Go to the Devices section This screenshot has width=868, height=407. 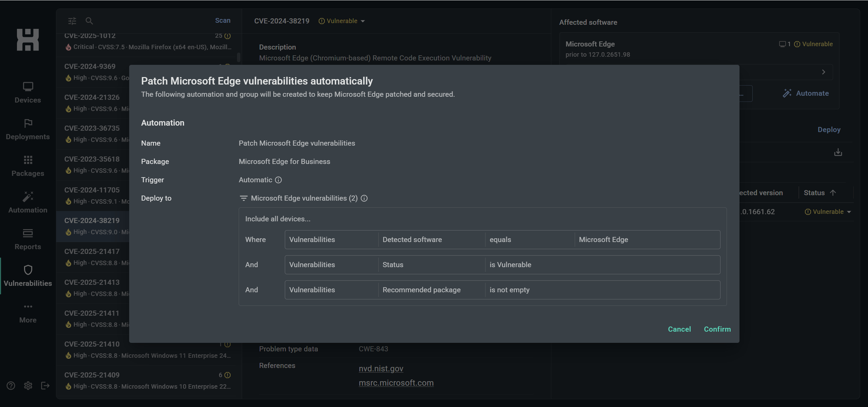(28, 92)
